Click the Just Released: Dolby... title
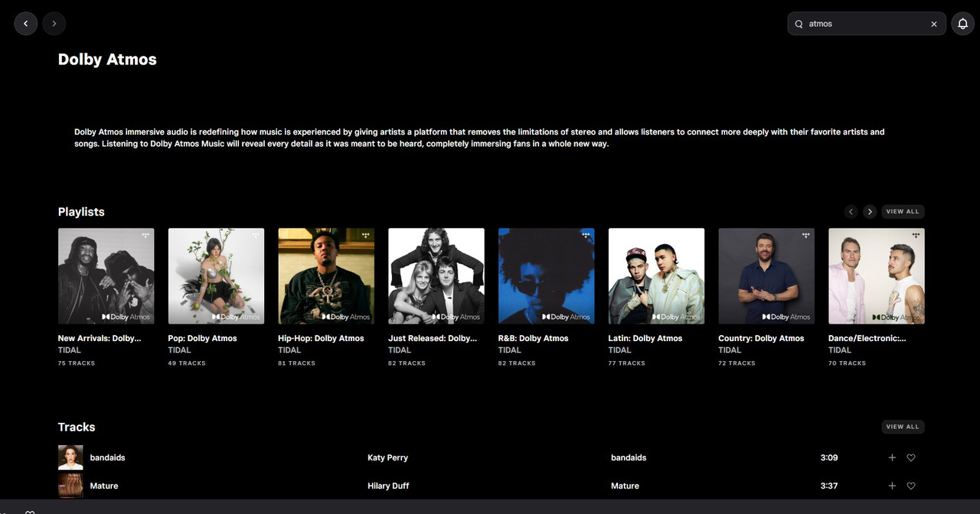The image size is (980, 514). coord(433,338)
